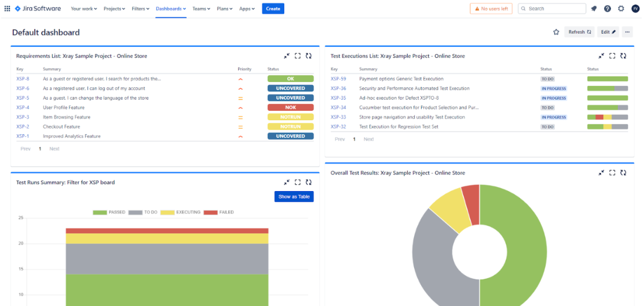Open the Atlassian app switcher grid icon
The image size is (644, 306).
[x=8, y=8]
